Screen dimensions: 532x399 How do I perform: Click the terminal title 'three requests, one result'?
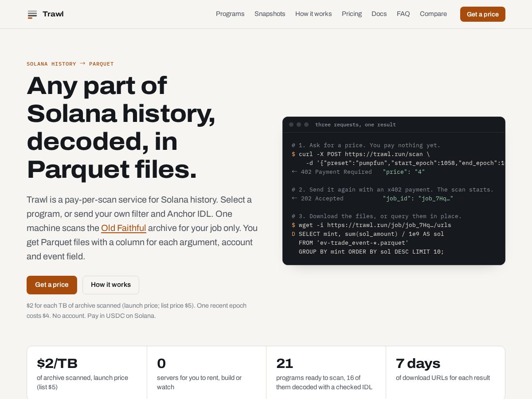pos(356,125)
